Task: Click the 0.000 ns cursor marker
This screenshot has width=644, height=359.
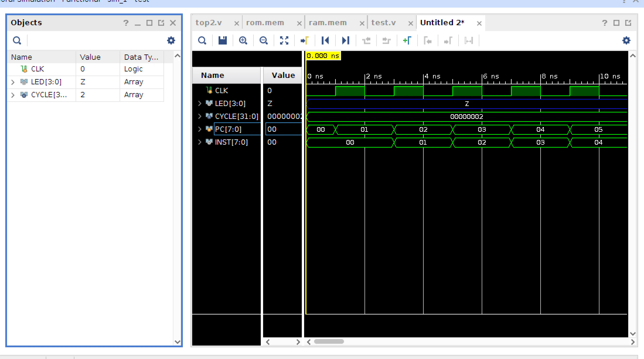Action: click(x=323, y=56)
